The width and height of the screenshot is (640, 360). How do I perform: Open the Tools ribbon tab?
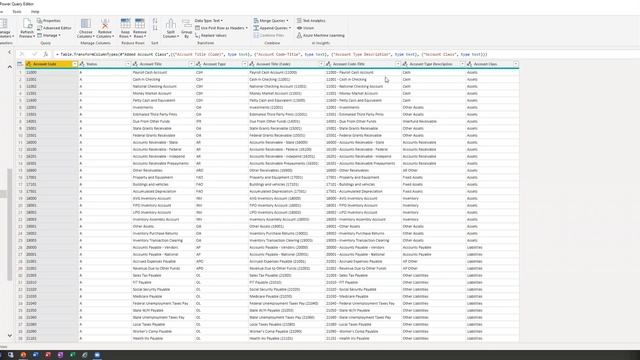(17, 11)
